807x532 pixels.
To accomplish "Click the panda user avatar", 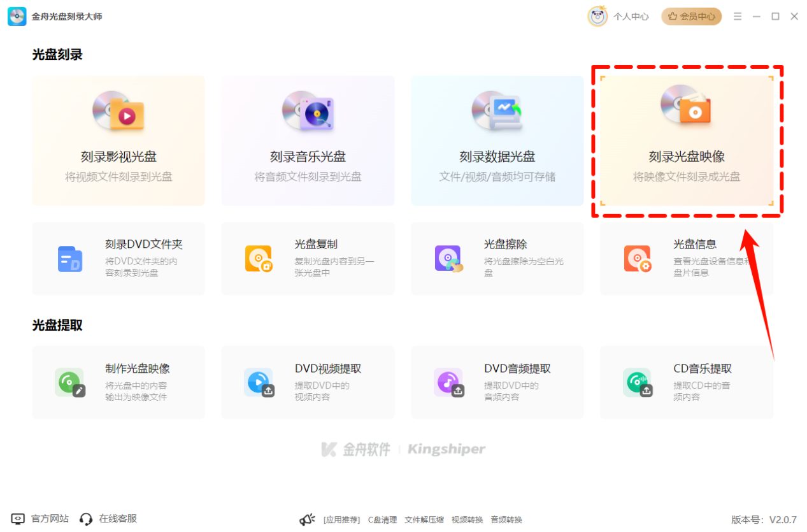I will point(597,17).
